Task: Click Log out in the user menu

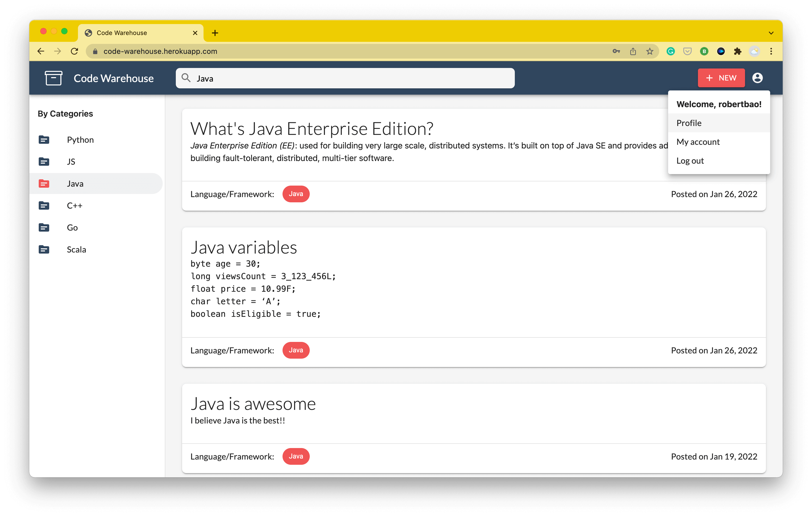Action: [690, 161]
